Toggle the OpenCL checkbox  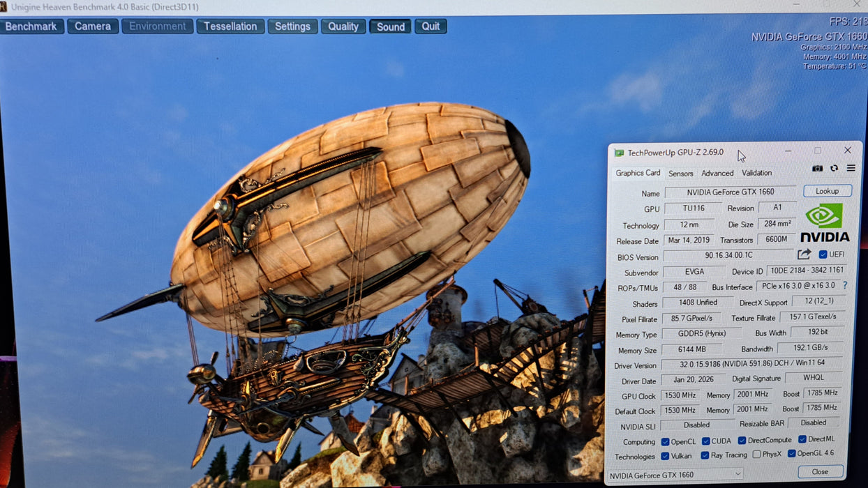click(665, 441)
